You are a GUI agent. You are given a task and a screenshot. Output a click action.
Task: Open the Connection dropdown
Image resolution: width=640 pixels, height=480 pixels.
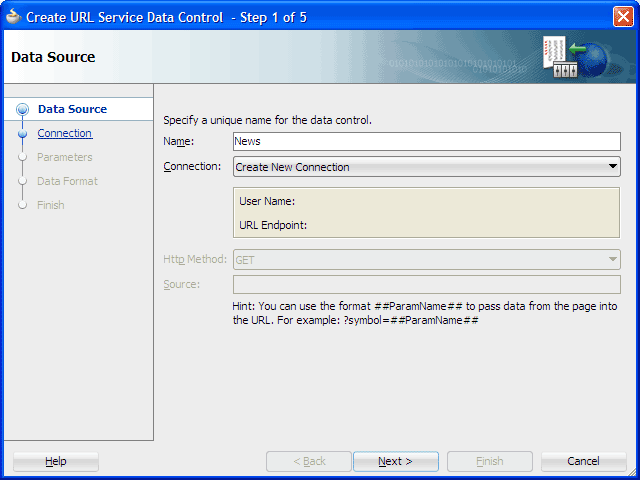[427, 167]
